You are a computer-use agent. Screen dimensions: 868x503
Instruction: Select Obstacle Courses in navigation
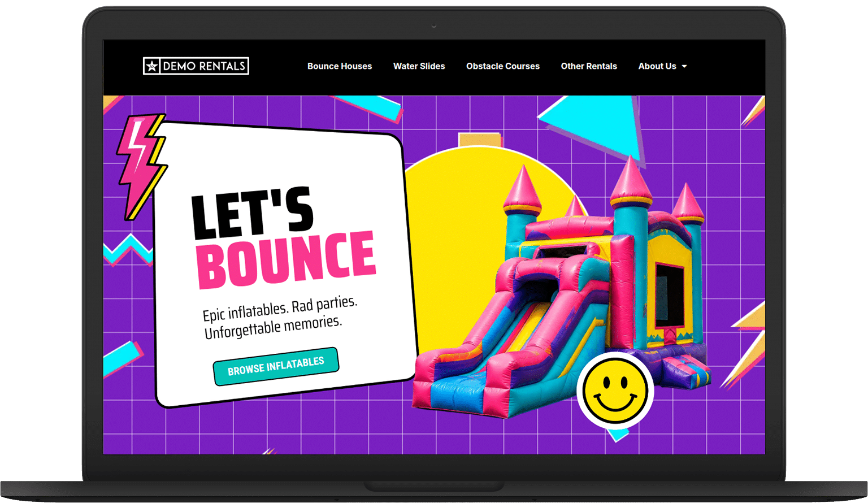503,66
